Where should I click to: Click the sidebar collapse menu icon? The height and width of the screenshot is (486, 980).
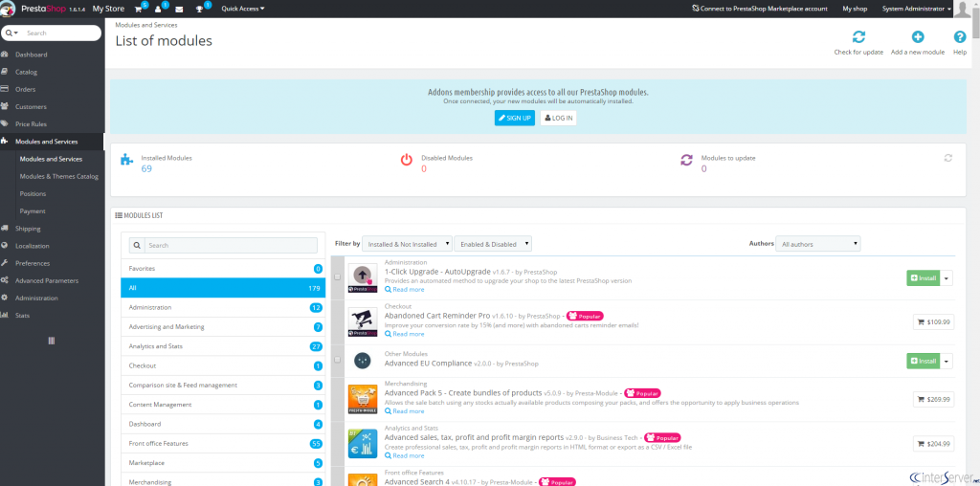tap(52, 341)
